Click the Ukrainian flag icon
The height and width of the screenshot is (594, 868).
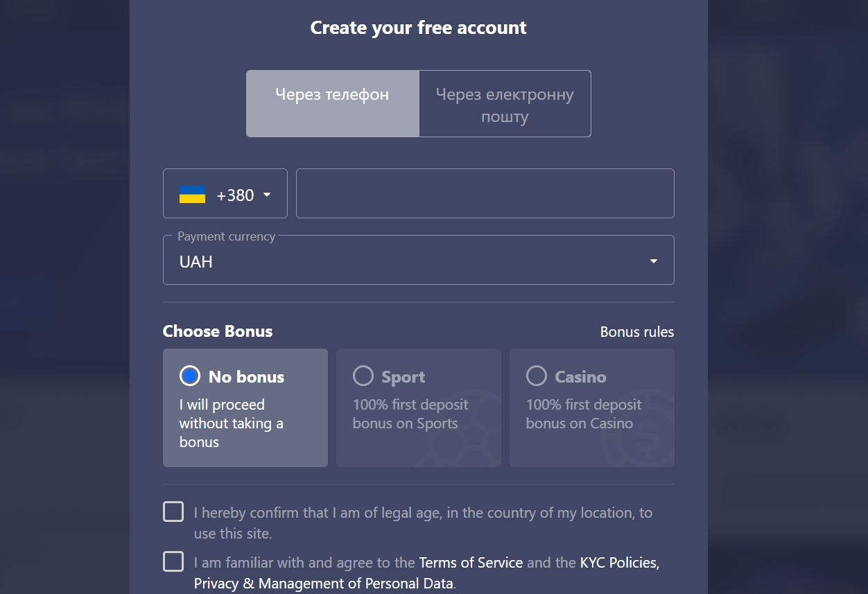(x=192, y=194)
